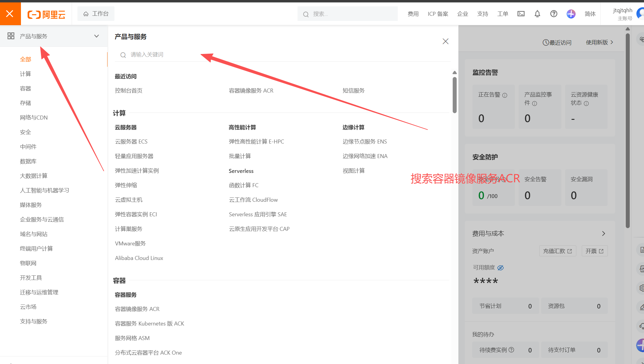The height and width of the screenshot is (364, 644).
Task: Expand 费用与成本 arrow
Action: pos(604,234)
